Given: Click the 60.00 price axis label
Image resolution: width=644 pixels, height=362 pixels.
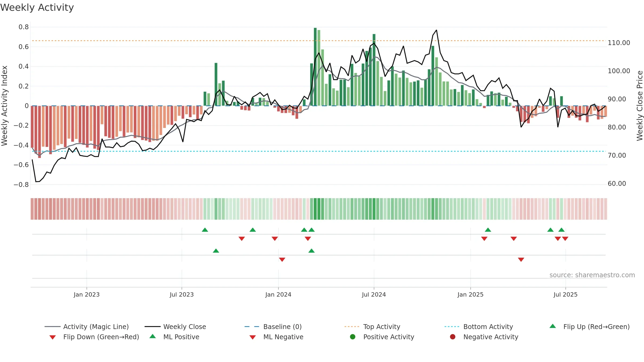Looking at the screenshot, I should point(617,183).
